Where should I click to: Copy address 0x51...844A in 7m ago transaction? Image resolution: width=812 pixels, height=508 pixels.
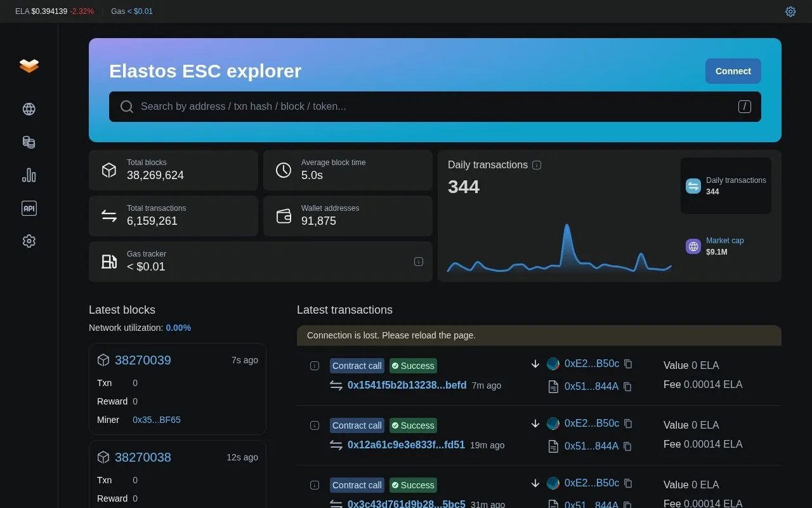tap(627, 386)
